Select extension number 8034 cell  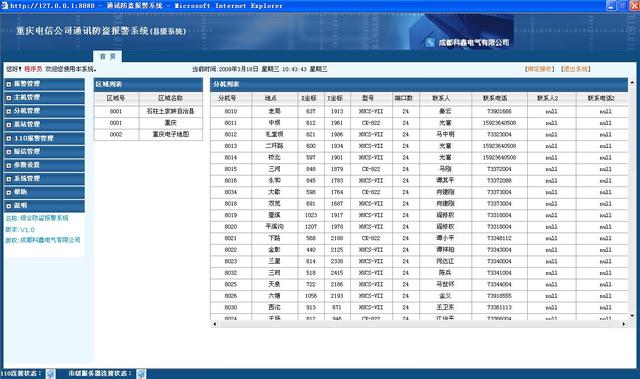point(231,192)
